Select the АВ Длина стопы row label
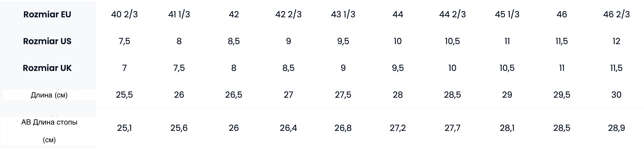The image size is (644, 148). tap(49, 122)
